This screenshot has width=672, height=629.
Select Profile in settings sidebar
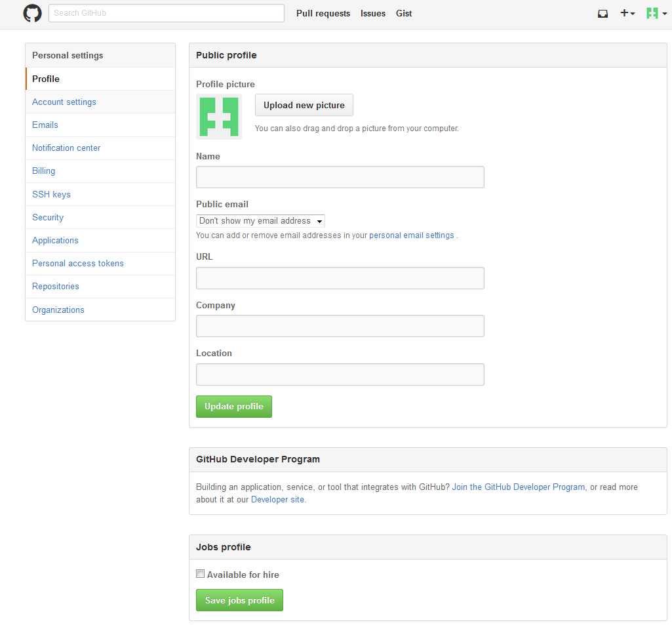[100, 79]
